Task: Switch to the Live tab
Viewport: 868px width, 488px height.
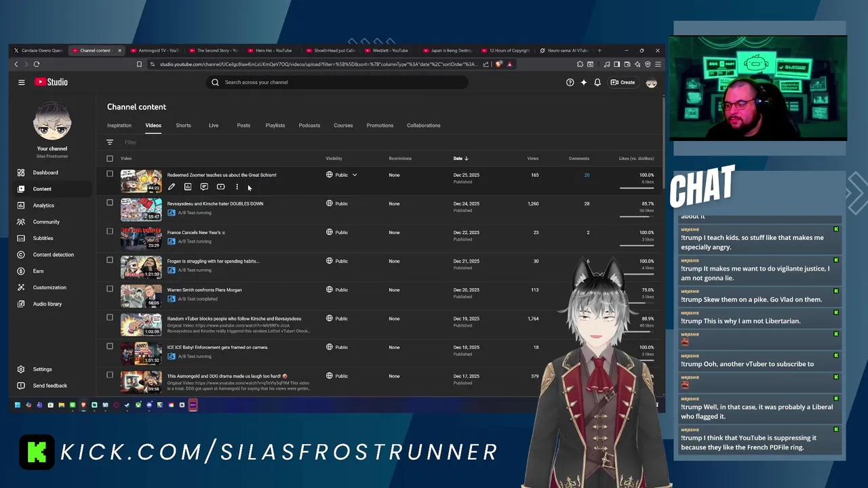Action: pyautogui.click(x=214, y=125)
